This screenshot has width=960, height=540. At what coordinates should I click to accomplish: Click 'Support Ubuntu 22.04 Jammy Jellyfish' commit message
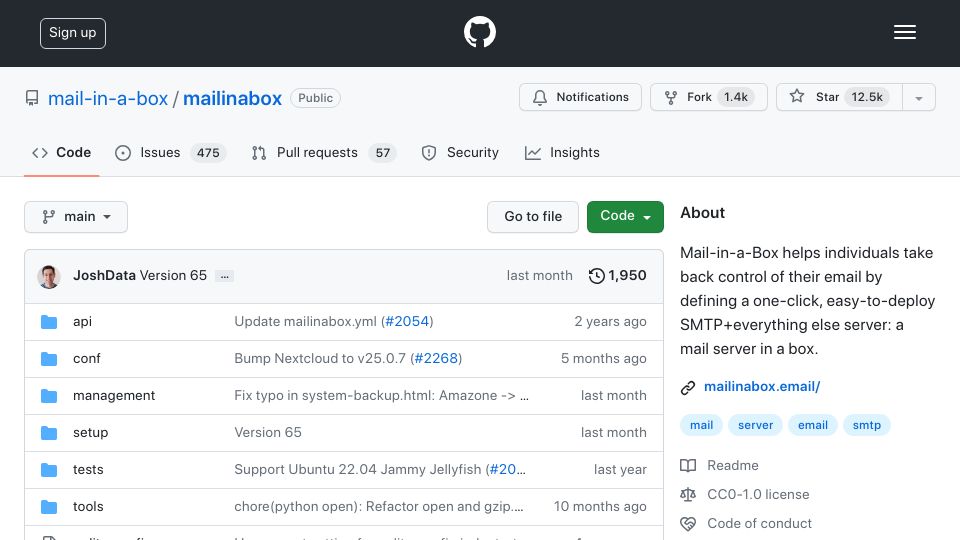[359, 470]
